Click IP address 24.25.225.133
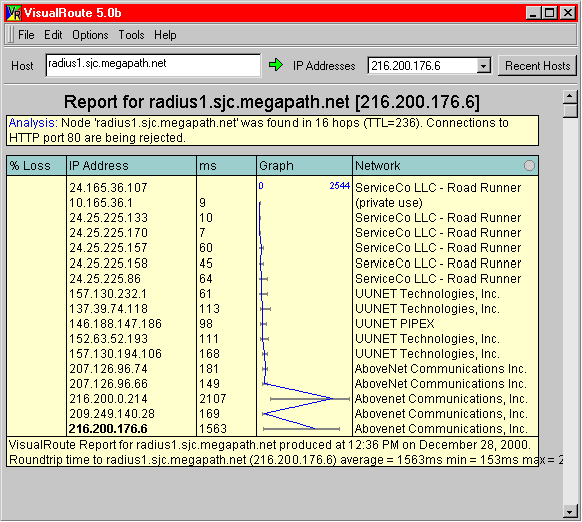 click(x=108, y=218)
